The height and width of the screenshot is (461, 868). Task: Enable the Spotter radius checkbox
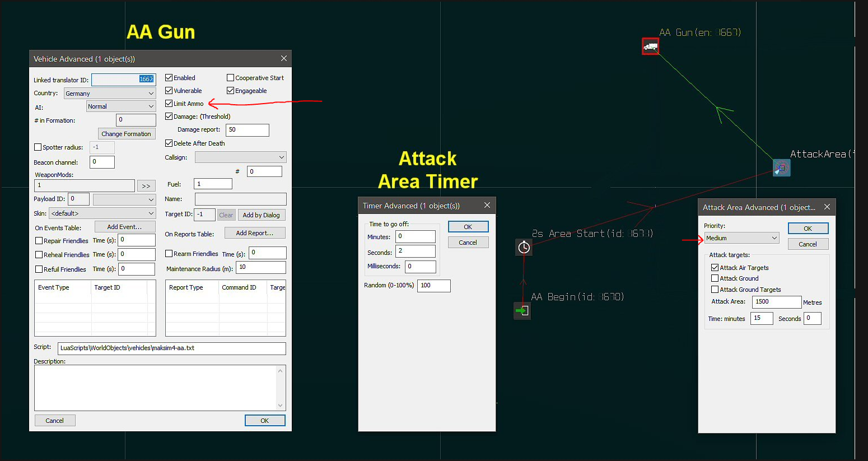[38, 147]
